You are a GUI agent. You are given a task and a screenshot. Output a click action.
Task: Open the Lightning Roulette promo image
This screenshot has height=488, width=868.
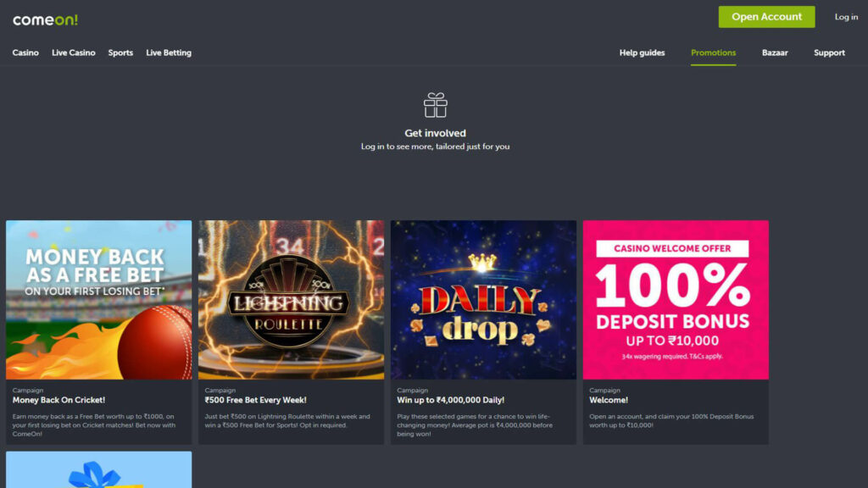point(292,300)
